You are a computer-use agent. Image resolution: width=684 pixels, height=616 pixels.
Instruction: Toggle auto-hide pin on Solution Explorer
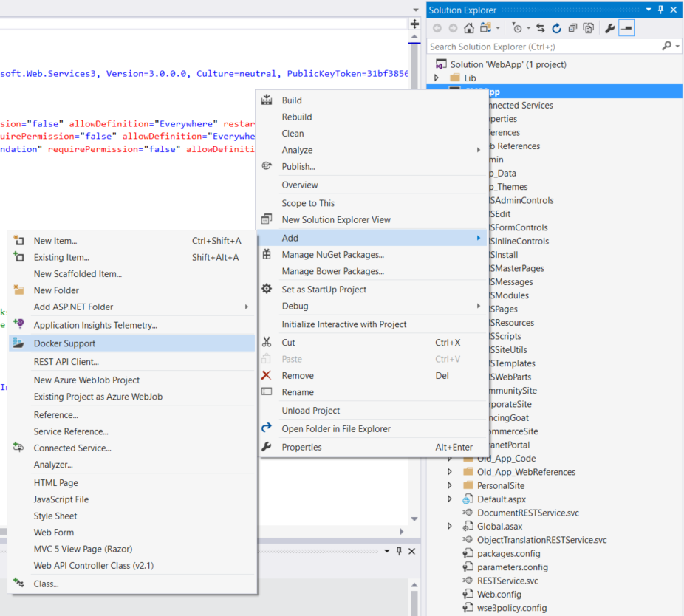click(661, 10)
